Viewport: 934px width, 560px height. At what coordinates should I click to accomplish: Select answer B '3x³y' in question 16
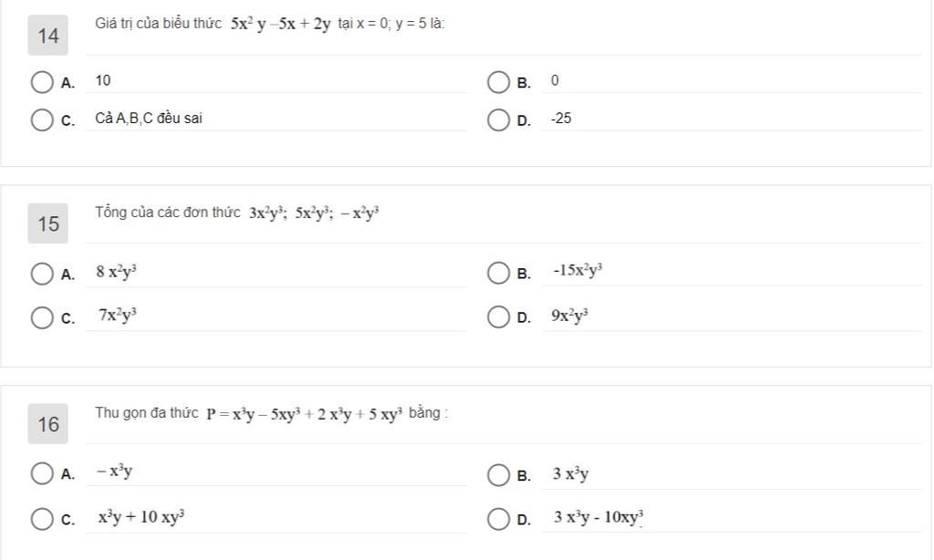498,475
